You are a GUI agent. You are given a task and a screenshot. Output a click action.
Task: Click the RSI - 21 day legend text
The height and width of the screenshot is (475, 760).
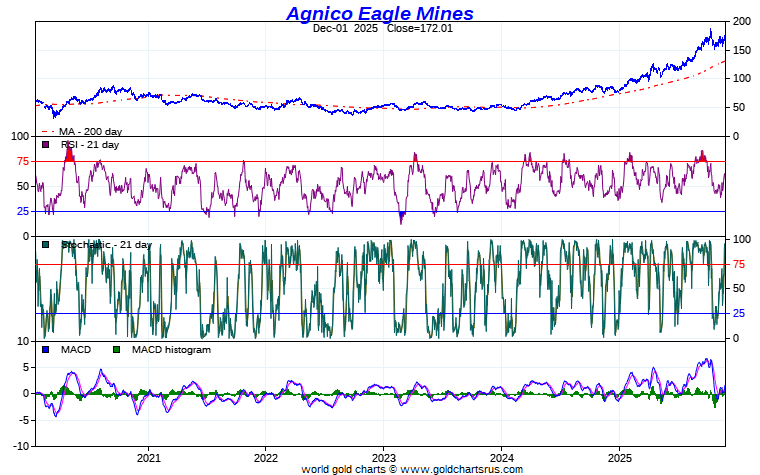point(90,144)
